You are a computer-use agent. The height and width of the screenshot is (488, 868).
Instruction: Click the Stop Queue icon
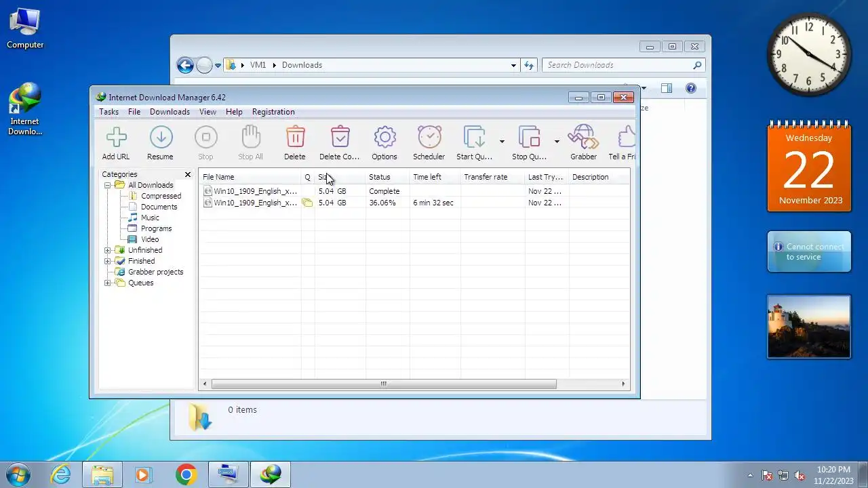[529, 138]
